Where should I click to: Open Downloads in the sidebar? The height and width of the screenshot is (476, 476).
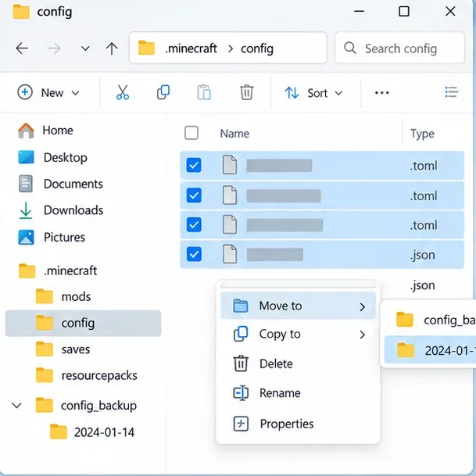click(61, 210)
